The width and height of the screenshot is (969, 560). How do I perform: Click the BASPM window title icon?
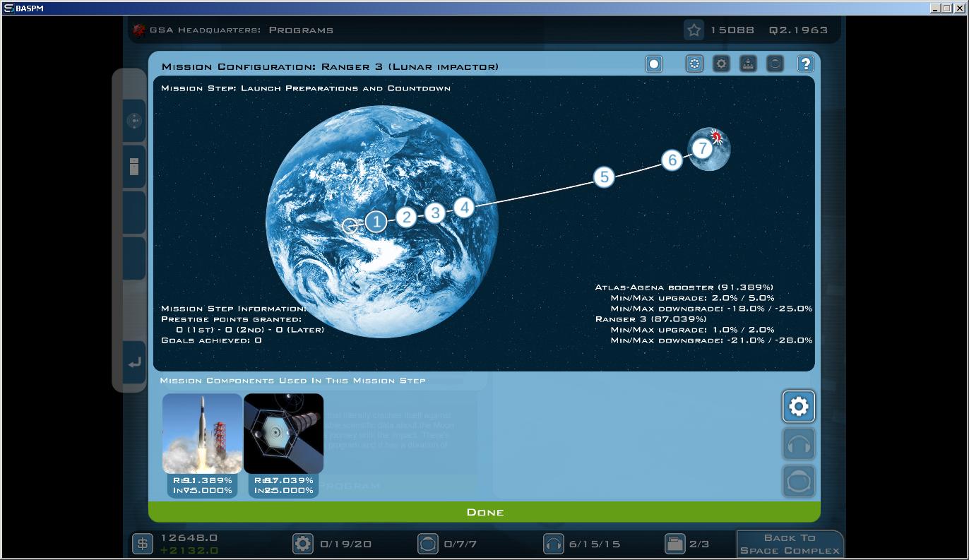pyautogui.click(x=8, y=8)
